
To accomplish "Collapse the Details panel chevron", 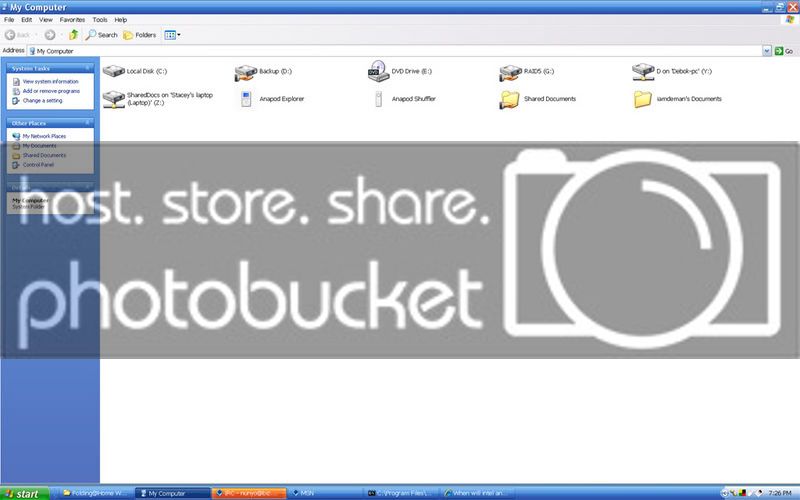I will click(87, 187).
